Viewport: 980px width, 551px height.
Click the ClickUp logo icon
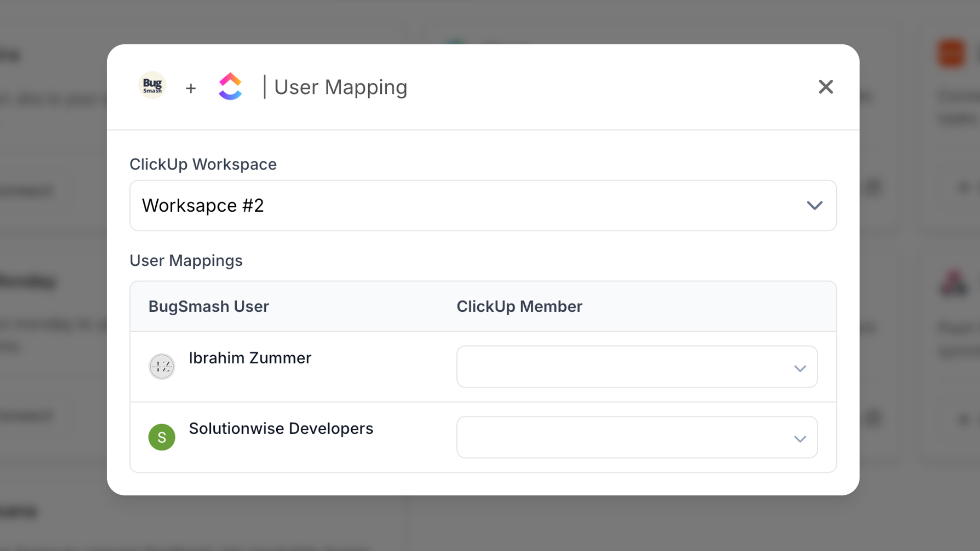click(230, 86)
